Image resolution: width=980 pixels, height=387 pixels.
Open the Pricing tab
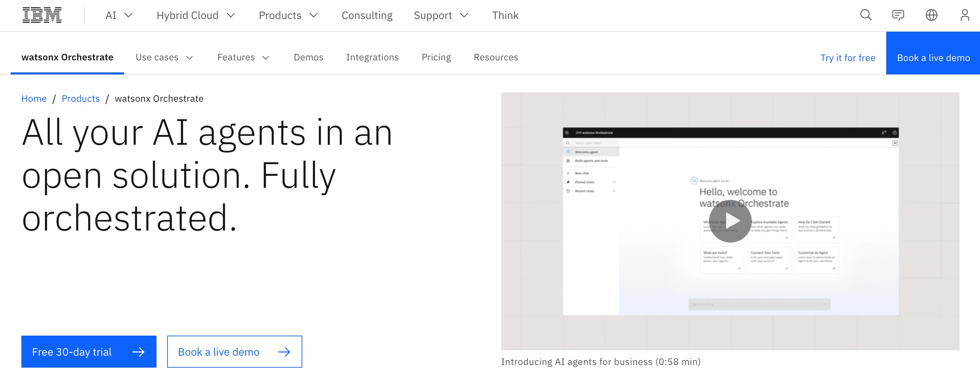pos(436,57)
